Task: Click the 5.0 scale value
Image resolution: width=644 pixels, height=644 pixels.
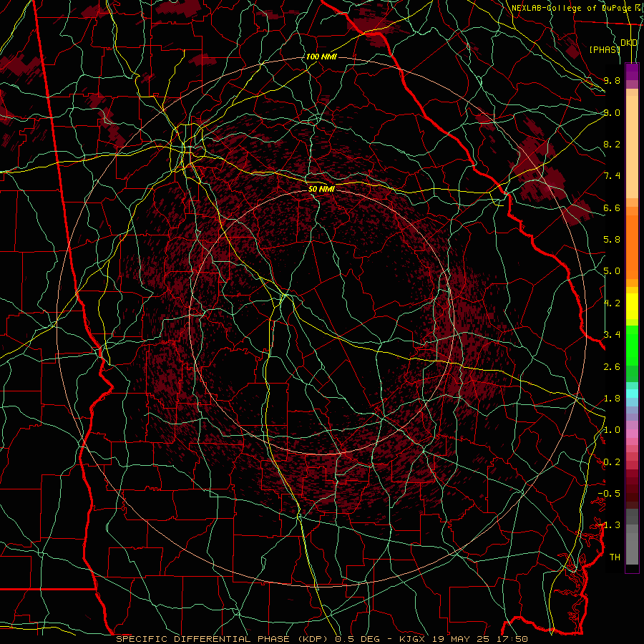Action: [x=612, y=271]
